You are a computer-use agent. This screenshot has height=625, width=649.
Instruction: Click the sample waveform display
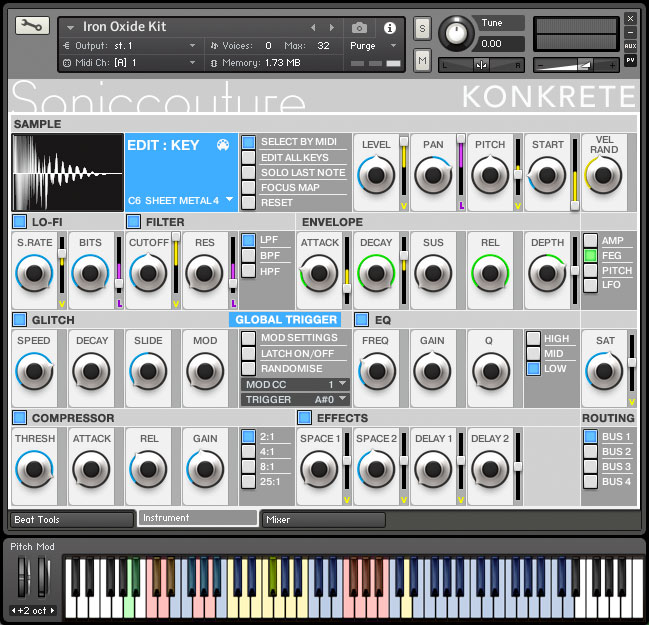tap(66, 172)
